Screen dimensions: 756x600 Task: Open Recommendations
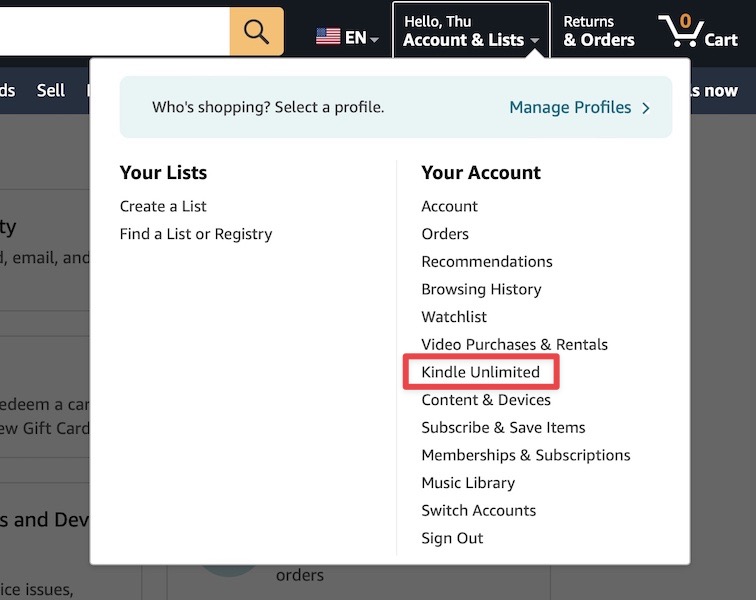(x=487, y=261)
